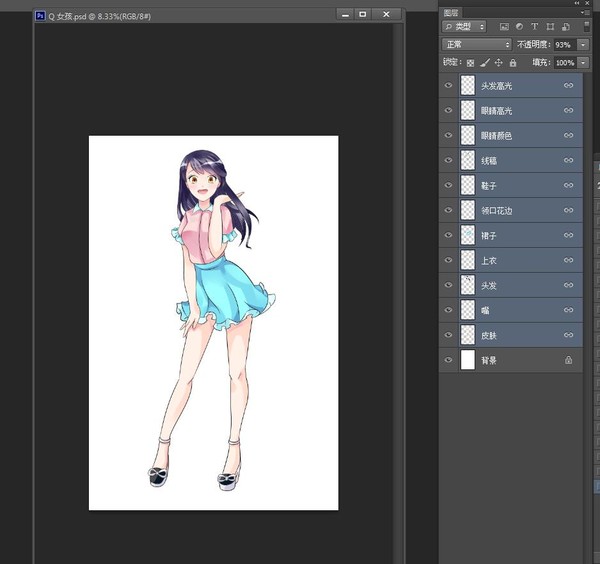
Task: Open the 类型 filter type dropdown
Action: click(464, 26)
